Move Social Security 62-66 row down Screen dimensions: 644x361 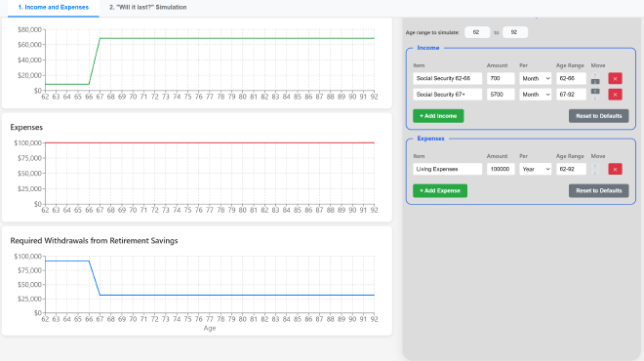click(595, 81)
